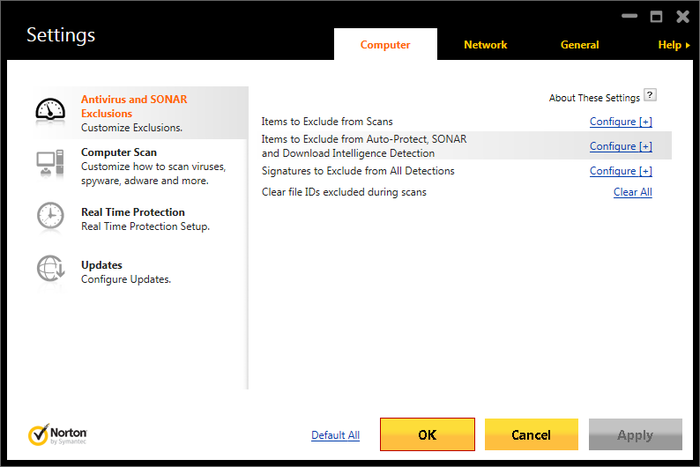Select the Computer tab

pyautogui.click(x=385, y=45)
